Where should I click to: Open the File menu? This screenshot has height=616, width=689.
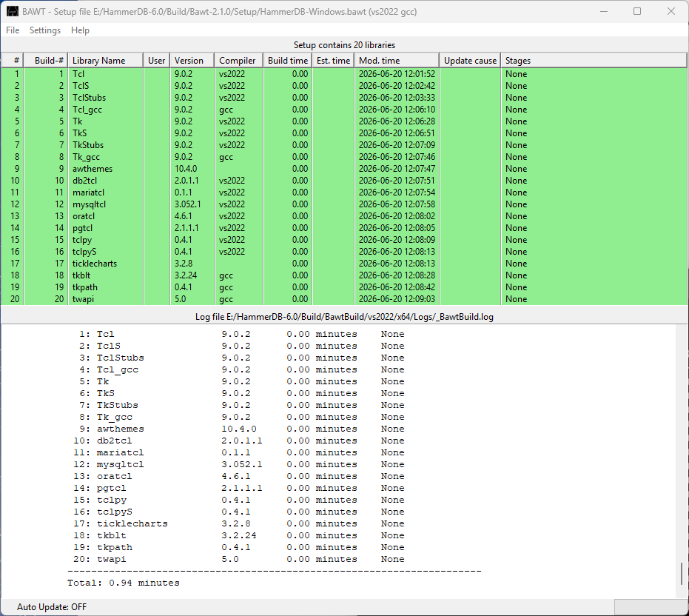pos(13,30)
